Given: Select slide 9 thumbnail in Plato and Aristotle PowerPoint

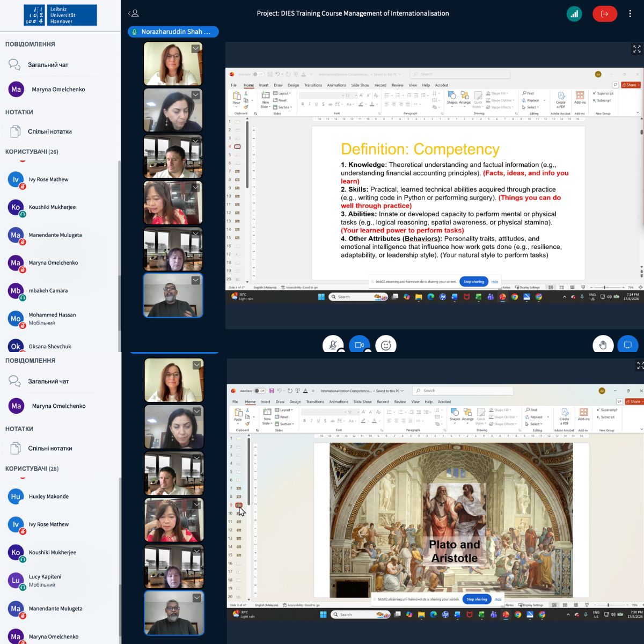Looking at the screenshot, I should [x=239, y=505].
